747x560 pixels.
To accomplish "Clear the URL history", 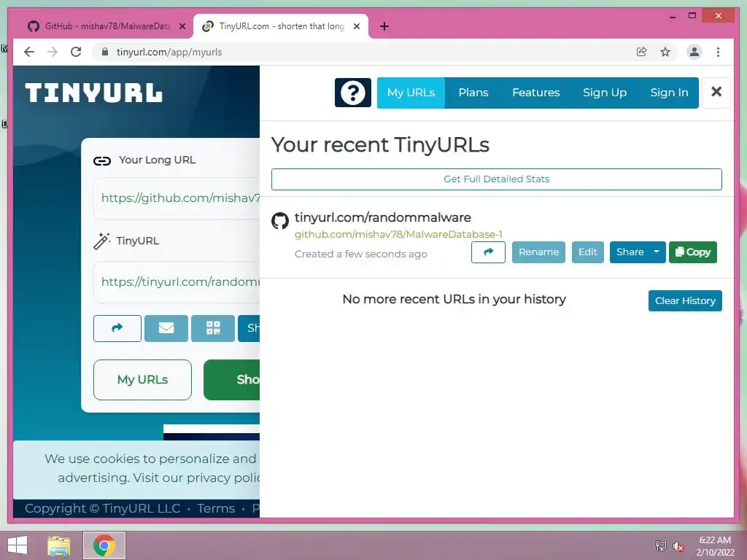I will (x=685, y=300).
